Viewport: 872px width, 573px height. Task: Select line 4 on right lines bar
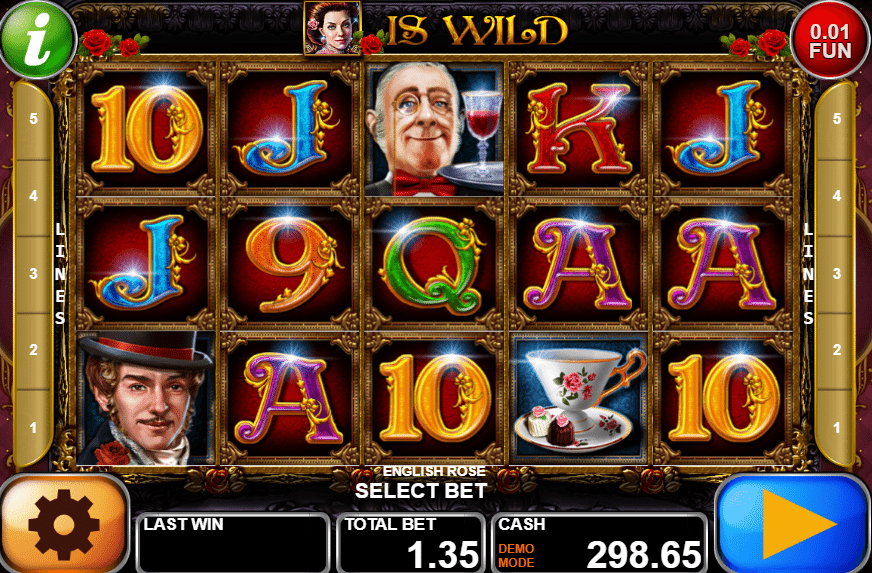pyautogui.click(x=836, y=196)
